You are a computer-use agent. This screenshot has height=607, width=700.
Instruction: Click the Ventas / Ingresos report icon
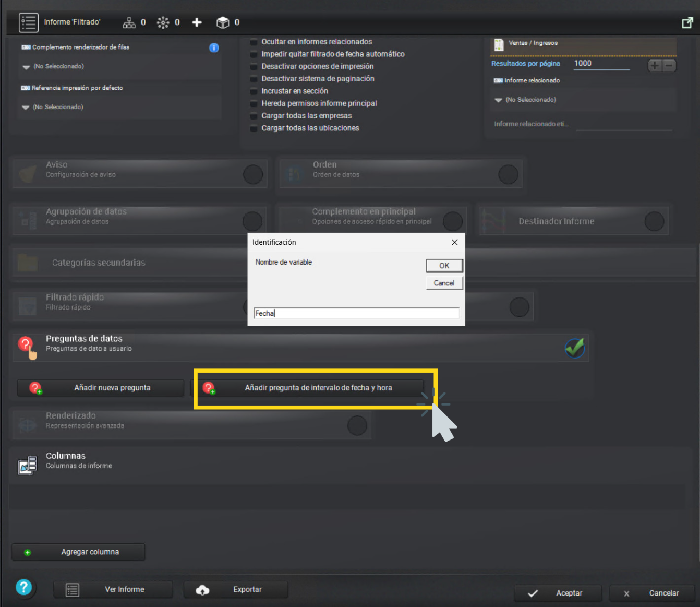point(499,44)
